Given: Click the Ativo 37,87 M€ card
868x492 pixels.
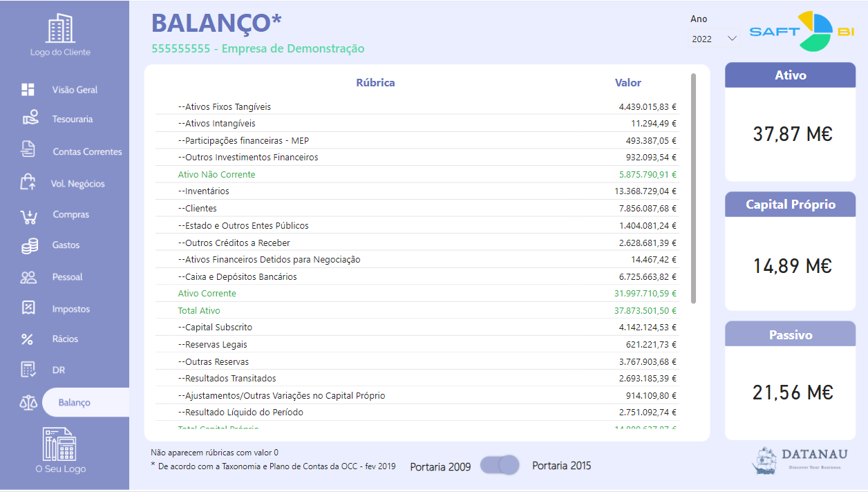Looking at the screenshot, I should click(791, 133).
